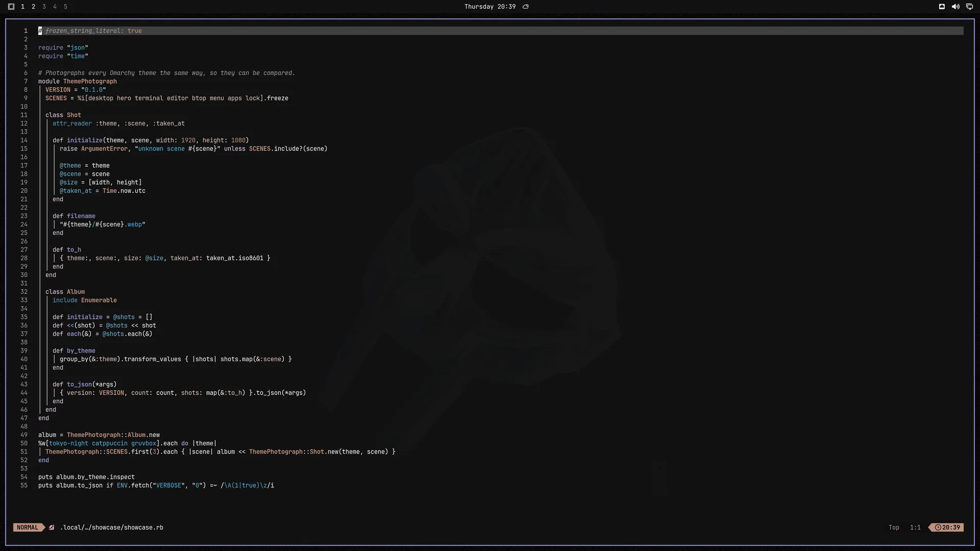Place cursor on line number 32

(x=24, y=292)
